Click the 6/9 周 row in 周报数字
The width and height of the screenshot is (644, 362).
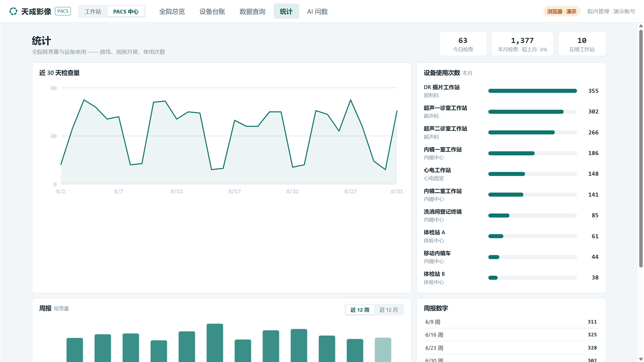click(x=511, y=322)
